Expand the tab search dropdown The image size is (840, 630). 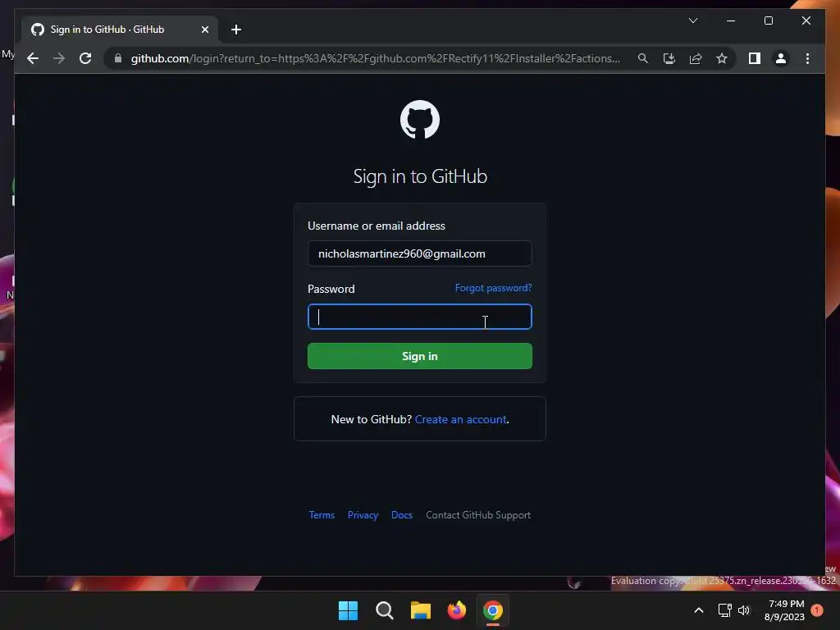pos(692,21)
